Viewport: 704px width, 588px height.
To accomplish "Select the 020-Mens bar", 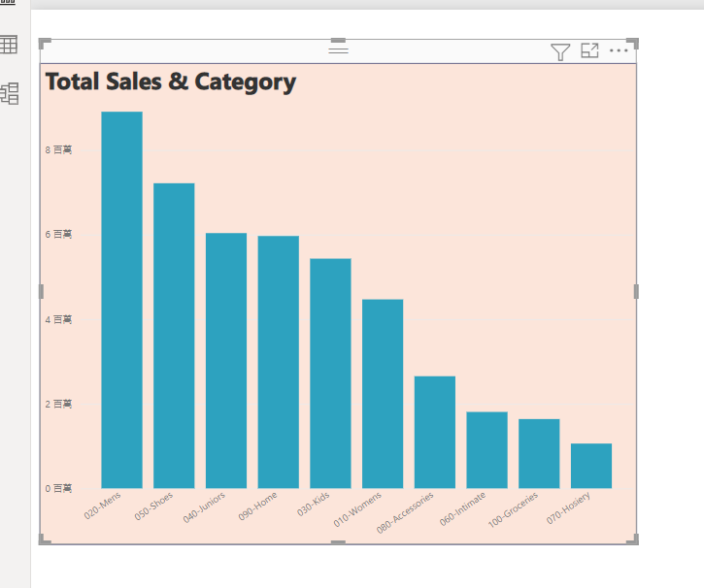I will coord(121,300).
